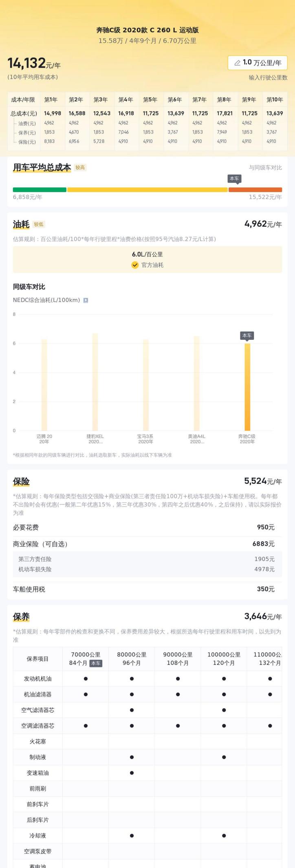Click the info icon beside NEDC综合油耗

pyautogui.click(x=86, y=300)
